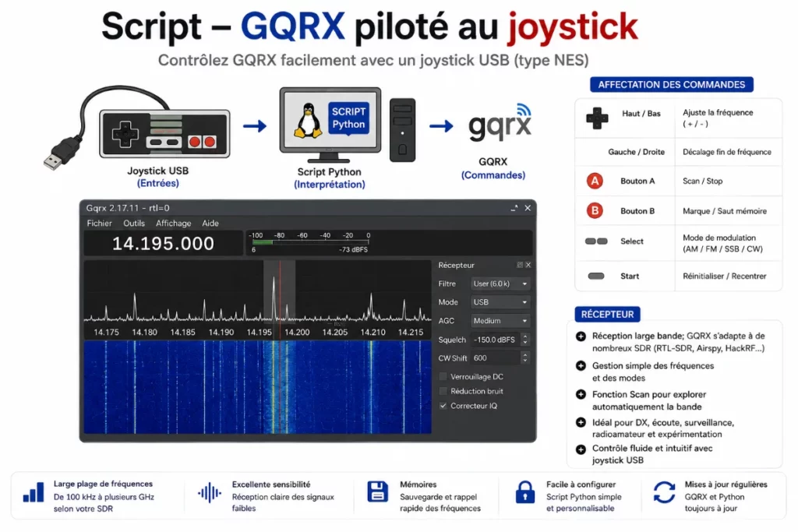The height and width of the screenshot is (532, 798).
Task: Click the Start pill icon
Action: [596, 277]
